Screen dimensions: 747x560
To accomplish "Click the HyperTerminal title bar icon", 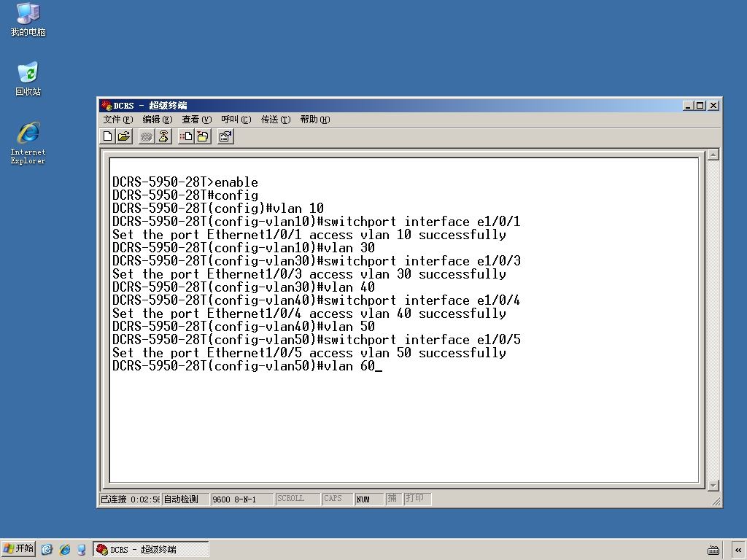I will coord(106,105).
